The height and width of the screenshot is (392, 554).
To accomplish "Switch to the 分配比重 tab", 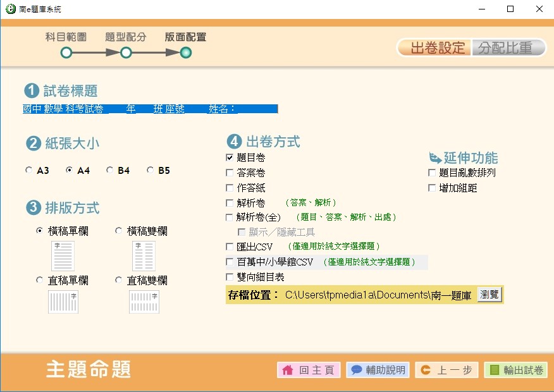I will click(508, 48).
